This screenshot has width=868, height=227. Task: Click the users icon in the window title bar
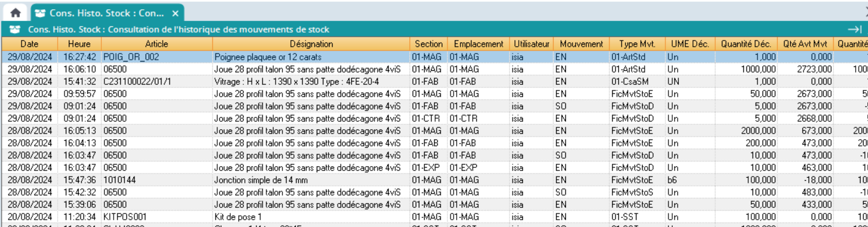(x=15, y=30)
